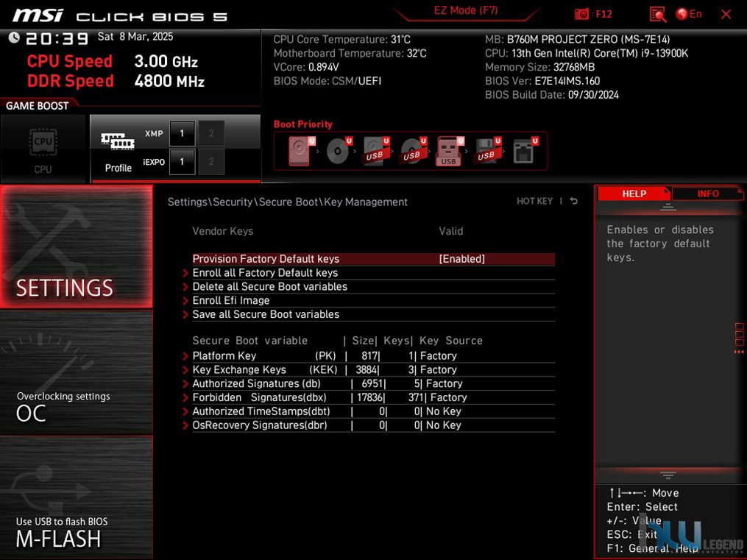Enable iEXPO profile 2

pyautogui.click(x=211, y=162)
